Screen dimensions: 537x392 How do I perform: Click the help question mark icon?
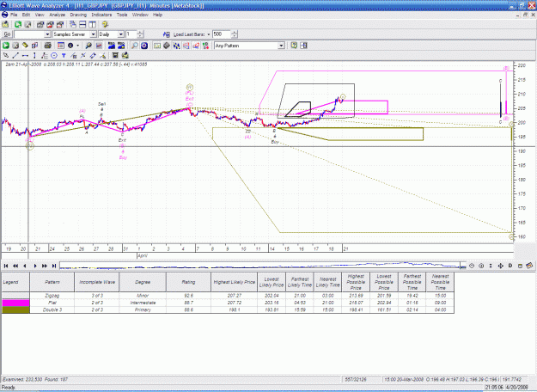pyautogui.click(x=294, y=46)
